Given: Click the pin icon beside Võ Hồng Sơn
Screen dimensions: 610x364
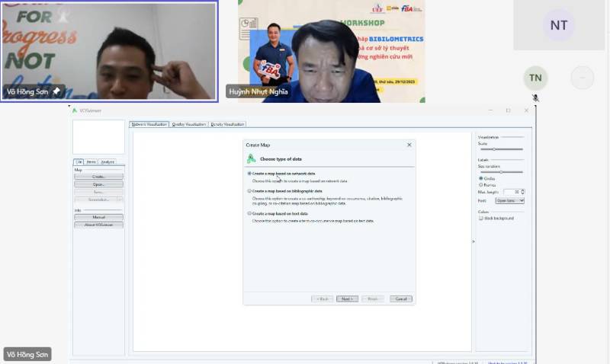Looking at the screenshot, I should [x=56, y=91].
